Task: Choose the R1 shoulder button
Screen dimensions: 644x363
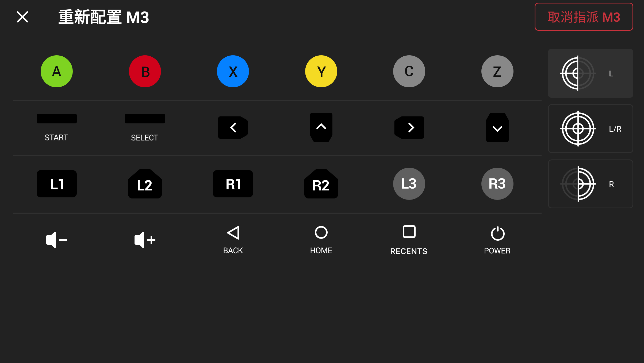Action: pos(233,184)
